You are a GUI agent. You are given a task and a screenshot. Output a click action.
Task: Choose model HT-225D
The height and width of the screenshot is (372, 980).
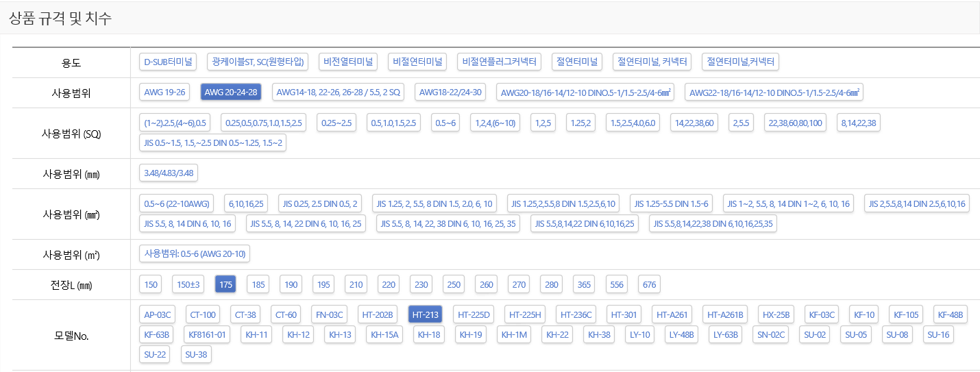(474, 315)
